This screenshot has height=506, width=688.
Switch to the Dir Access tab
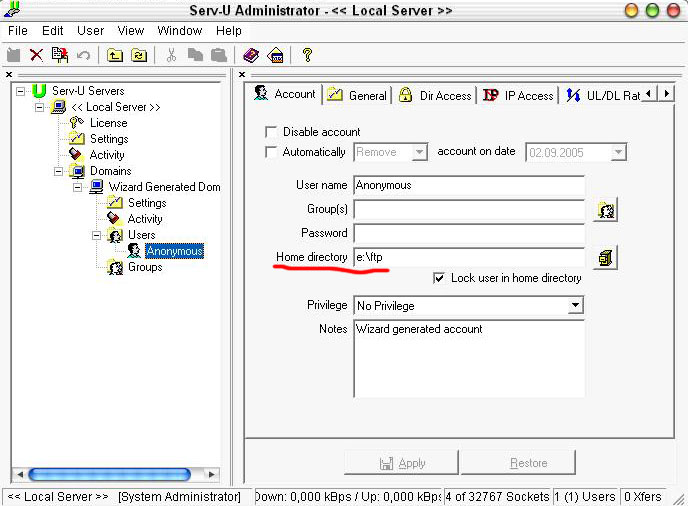[x=435, y=95]
